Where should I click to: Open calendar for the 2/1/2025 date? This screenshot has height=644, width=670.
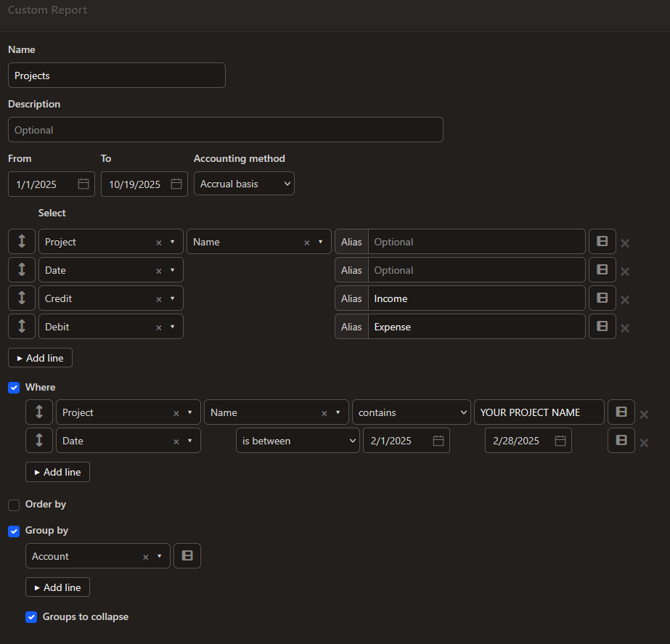[438, 441]
